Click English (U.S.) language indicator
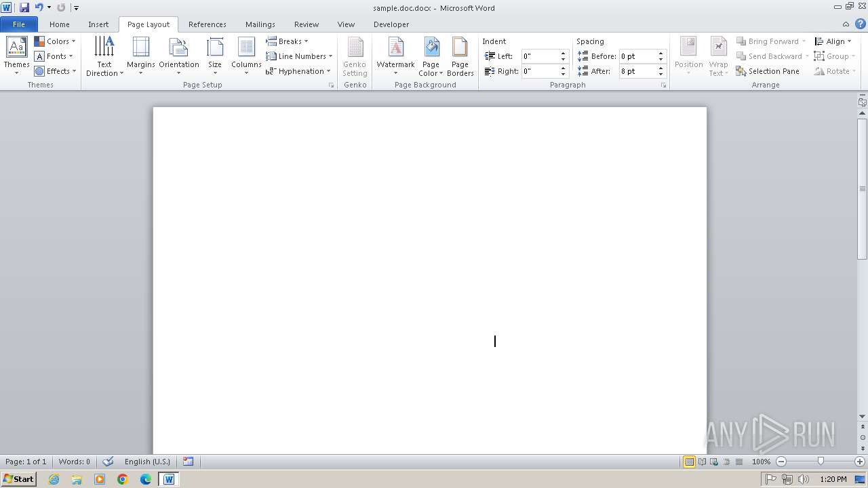This screenshot has width=868, height=488. click(x=147, y=462)
